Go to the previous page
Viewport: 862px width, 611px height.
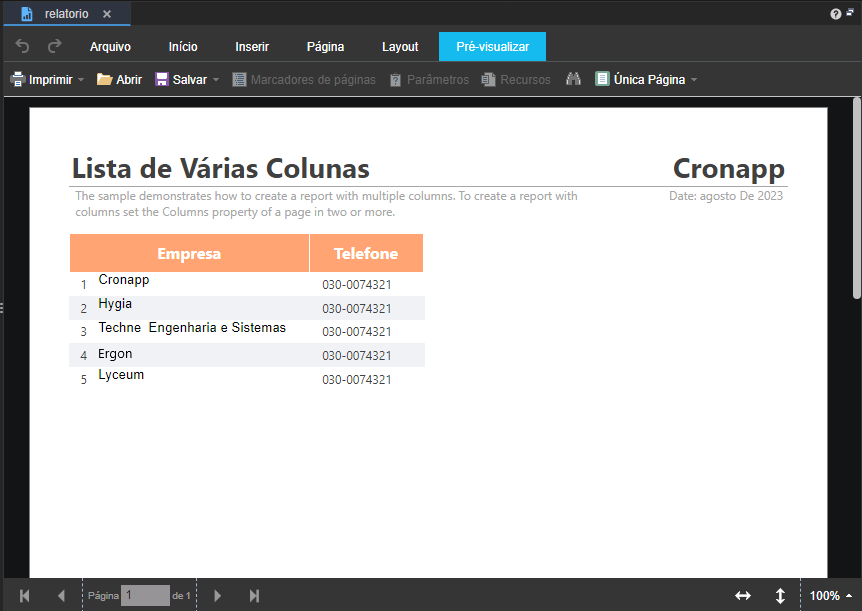61,596
